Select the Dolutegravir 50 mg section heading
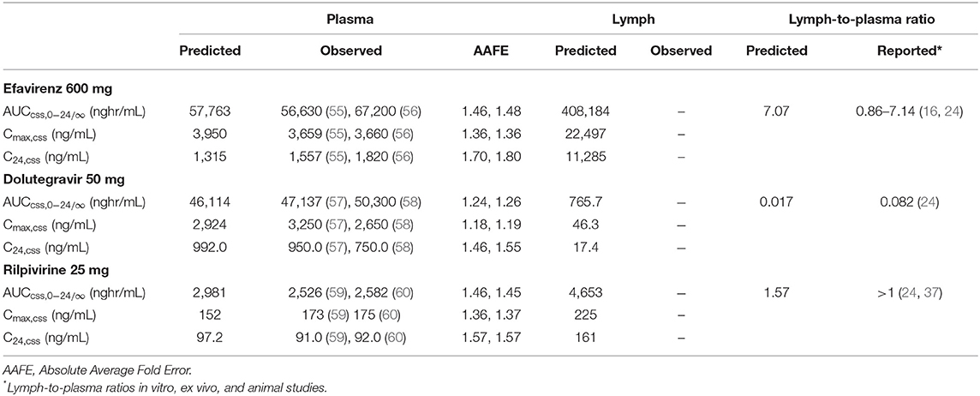Viewport: 980px width, 396px height. click(57, 180)
